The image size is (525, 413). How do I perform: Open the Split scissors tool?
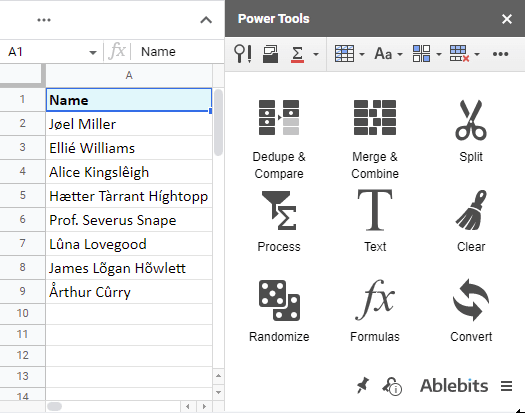[471, 131]
